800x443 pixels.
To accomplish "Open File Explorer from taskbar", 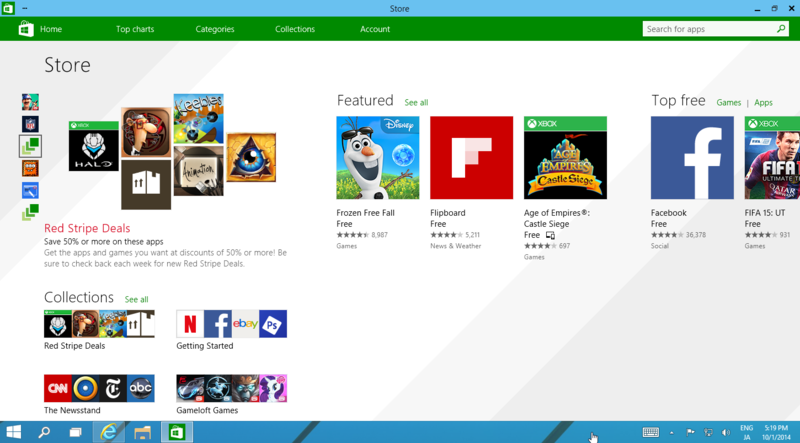I will point(142,432).
